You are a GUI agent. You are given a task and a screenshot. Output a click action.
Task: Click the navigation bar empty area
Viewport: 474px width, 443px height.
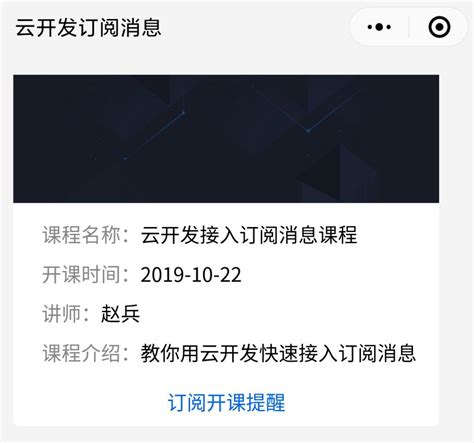(x=253, y=27)
